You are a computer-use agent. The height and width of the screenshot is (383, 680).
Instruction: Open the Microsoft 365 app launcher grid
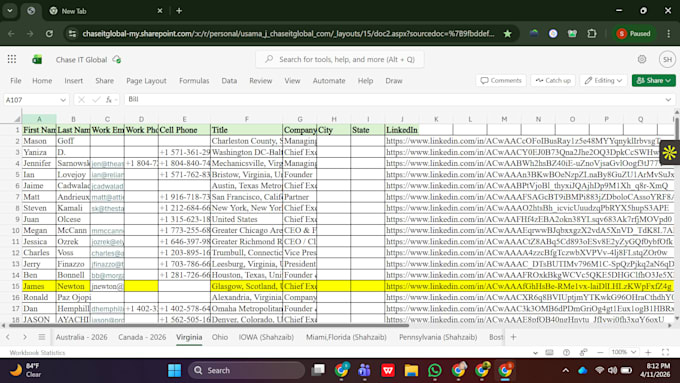[12, 59]
